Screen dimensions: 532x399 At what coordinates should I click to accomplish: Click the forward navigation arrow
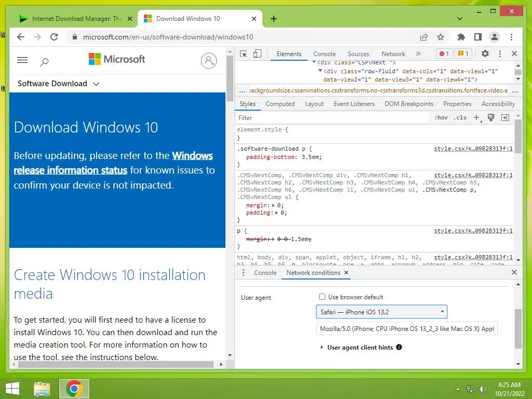pos(37,37)
